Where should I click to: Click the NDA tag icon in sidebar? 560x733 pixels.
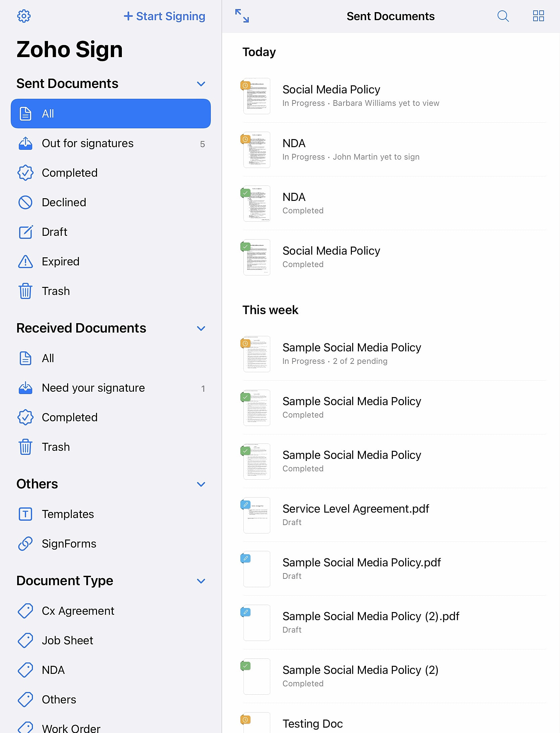pyautogui.click(x=26, y=670)
